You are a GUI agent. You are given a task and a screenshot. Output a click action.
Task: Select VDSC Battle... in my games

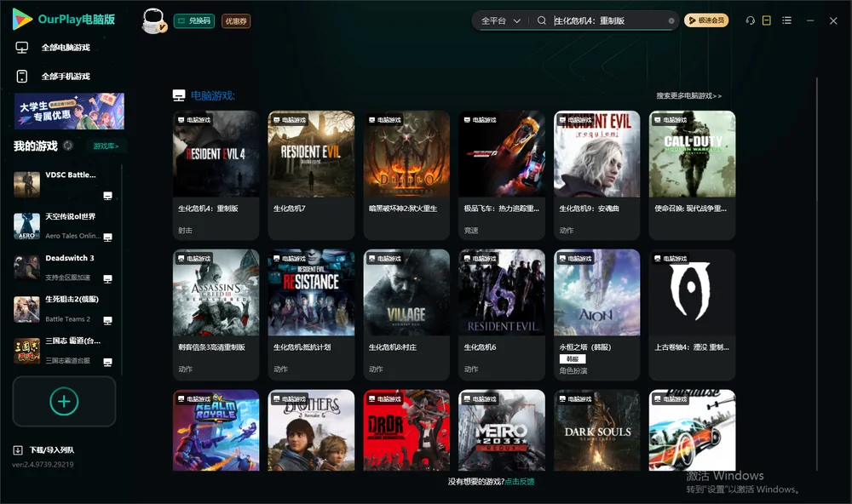pos(64,184)
